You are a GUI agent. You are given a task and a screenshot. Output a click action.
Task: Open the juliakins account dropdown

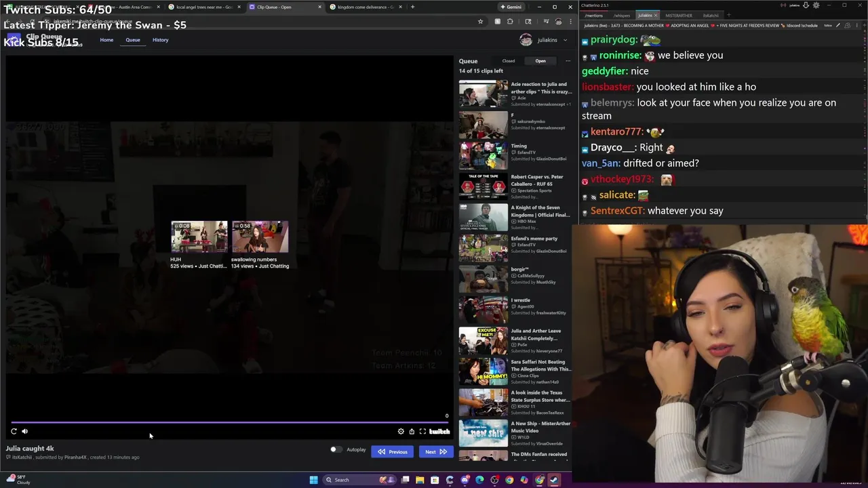coord(544,40)
